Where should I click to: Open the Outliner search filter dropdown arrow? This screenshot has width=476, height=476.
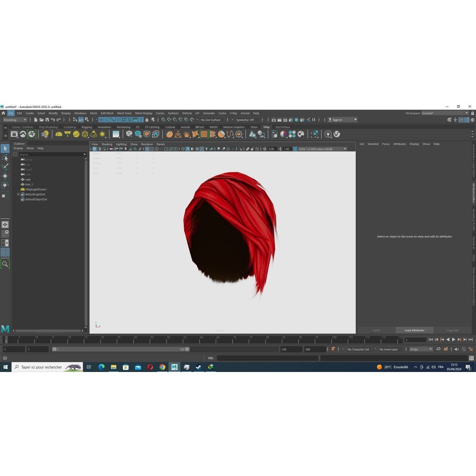tap(85, 155)
